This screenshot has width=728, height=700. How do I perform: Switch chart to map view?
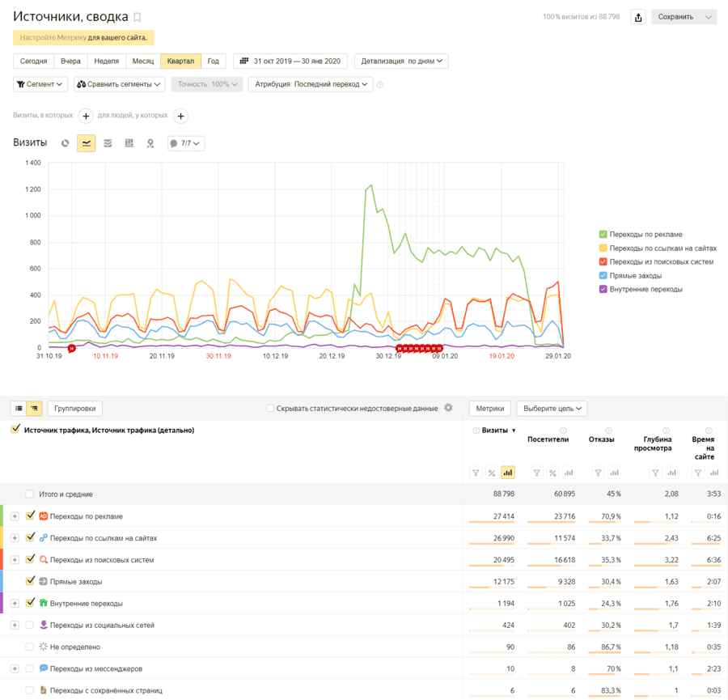click(x=150, y=143)
